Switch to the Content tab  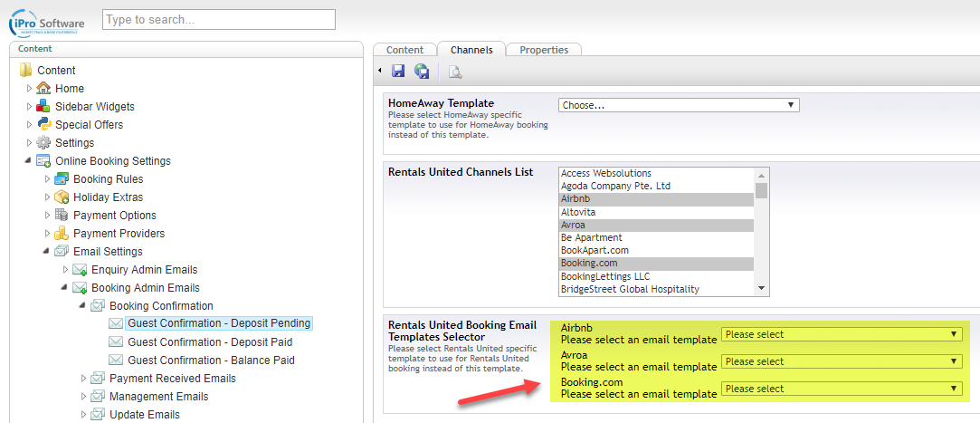(404, 50)
